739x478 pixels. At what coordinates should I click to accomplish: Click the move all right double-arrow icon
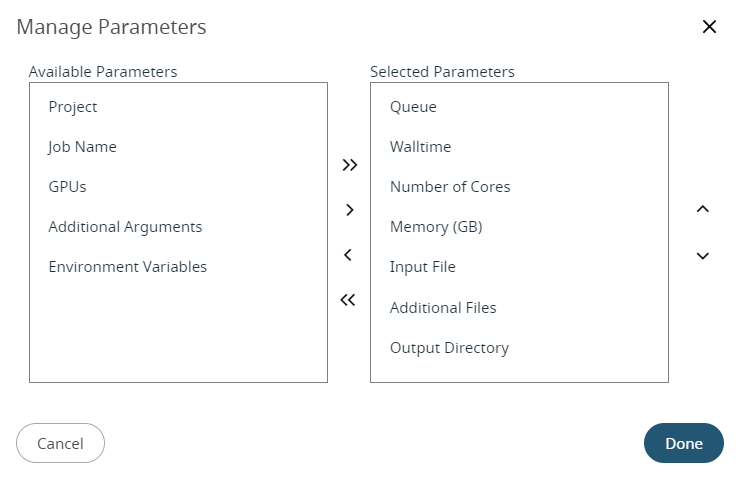click(x=349, y=165)
